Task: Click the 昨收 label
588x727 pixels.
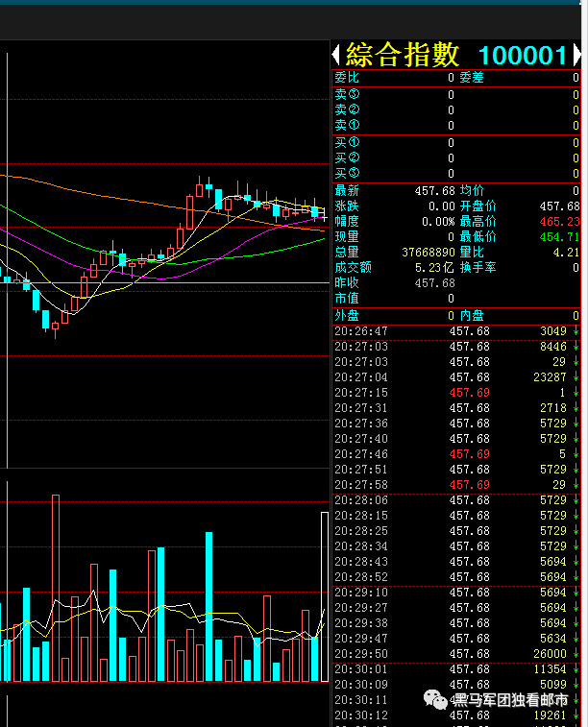Action: [347, 282]
